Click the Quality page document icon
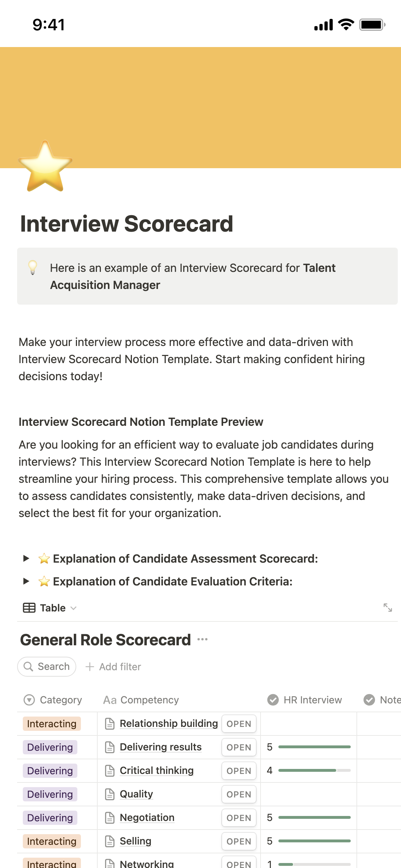Viewport: 401px width, 868px height. pyautogui.click(x=110, y=794)
